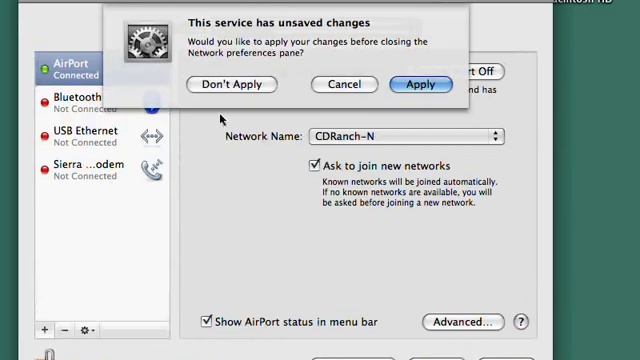Screen dimensions: 640x360
Task: Select Sierra modem service in sidebar
Action: tap(102, 170)
